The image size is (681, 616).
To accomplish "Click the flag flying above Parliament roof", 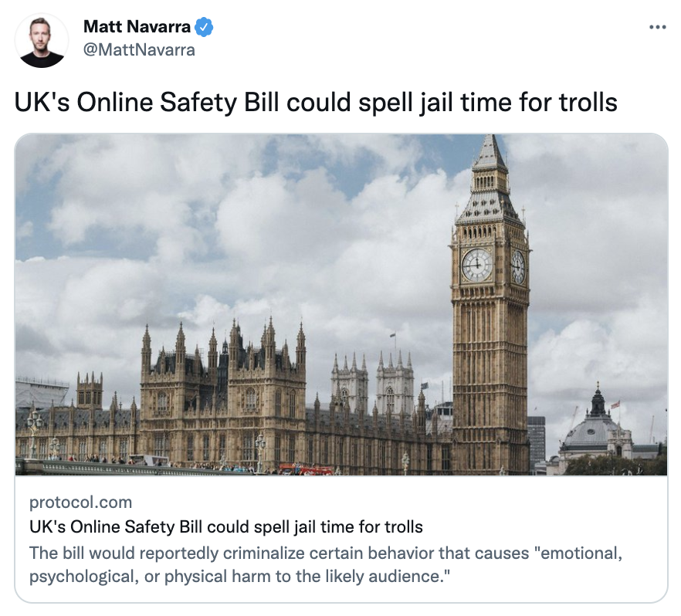I will 392,335.
